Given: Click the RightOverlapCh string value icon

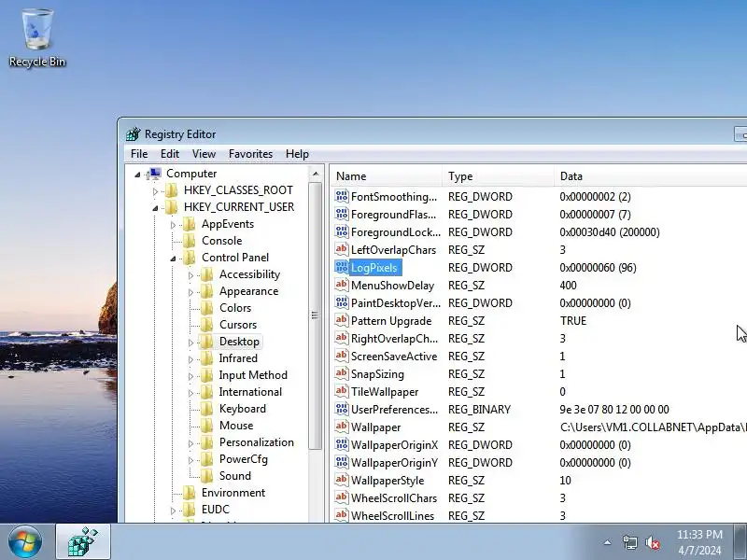Looking at the screenshot, I should pyautogui.click(x=342, y=339).
